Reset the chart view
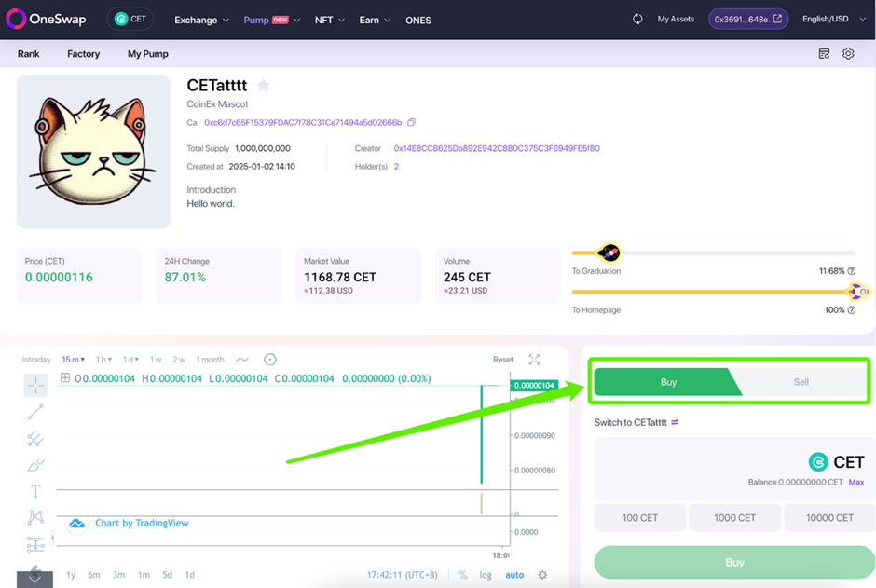Screen dimensions: 876x588 503,360
